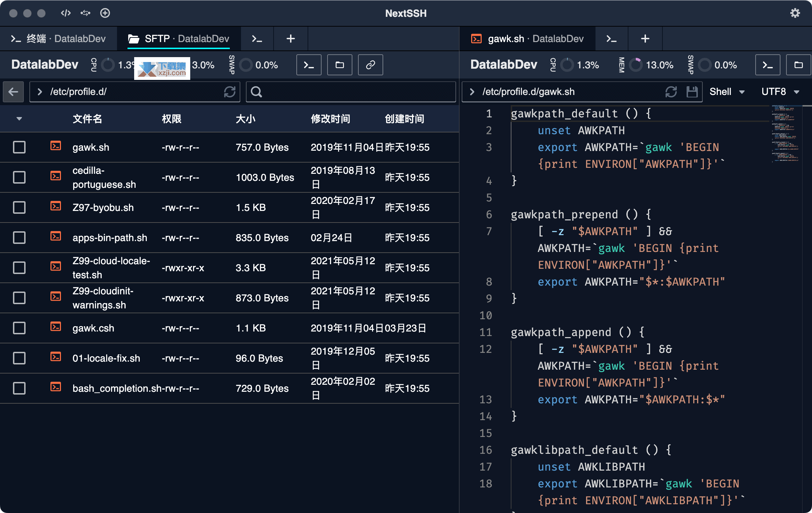The height and width of the screenshot is (513, 812).
Task: Reload the gawk.sh file in editor
Action: pos(671,92)
